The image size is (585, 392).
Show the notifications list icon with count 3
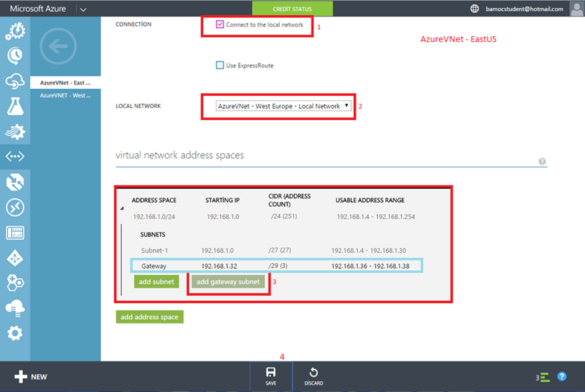[x=543, y=377]
